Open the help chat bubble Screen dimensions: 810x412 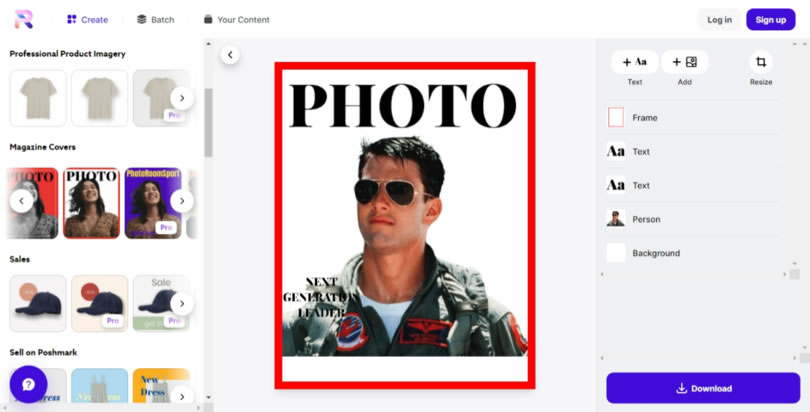tap(28, 384)
